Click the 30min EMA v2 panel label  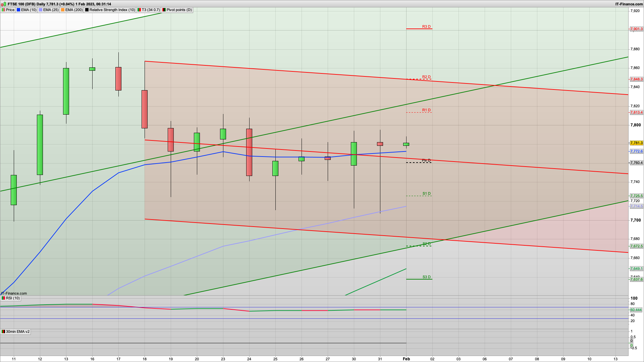[x=17, y=332]
